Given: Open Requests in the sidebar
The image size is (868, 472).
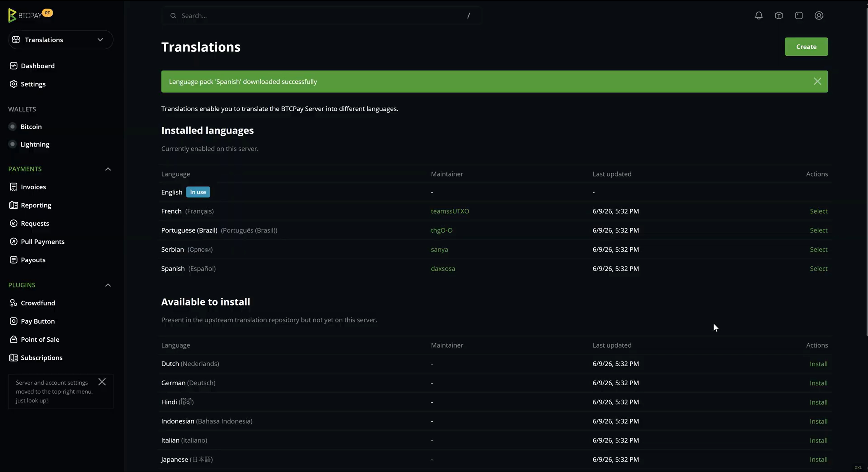Looking at the screenshot, I should (x=35, y=223).
